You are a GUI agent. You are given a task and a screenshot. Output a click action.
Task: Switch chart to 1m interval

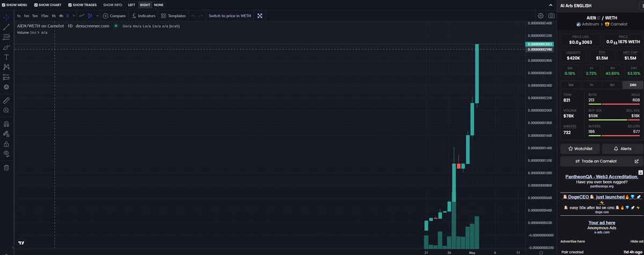(x=26, y=16)
